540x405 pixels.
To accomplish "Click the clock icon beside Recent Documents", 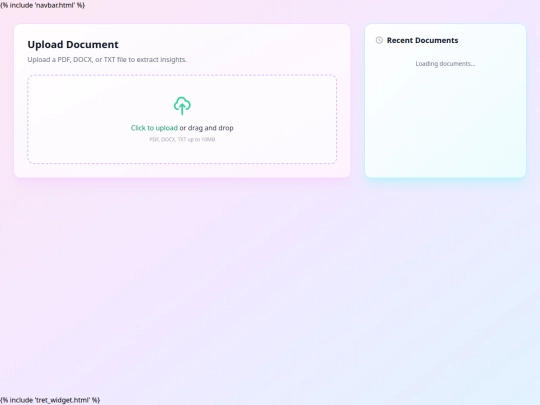I will [x=379, y=40].
